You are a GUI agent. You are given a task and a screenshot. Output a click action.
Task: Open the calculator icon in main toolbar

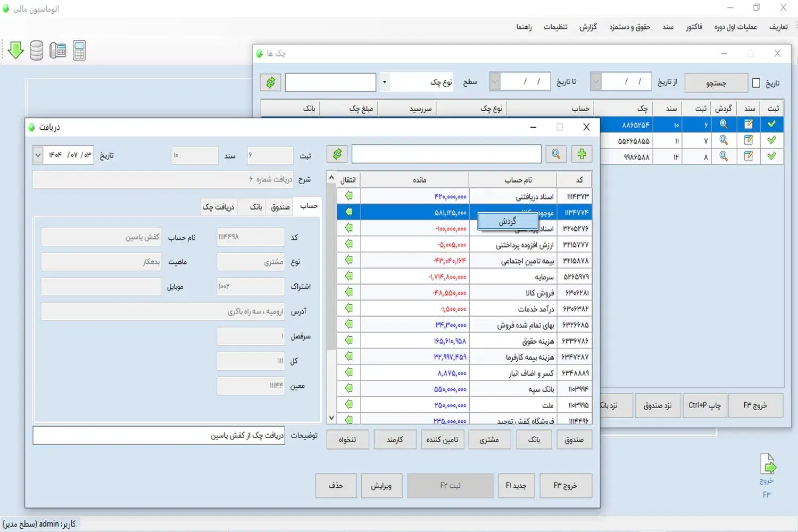click(79, 51)
